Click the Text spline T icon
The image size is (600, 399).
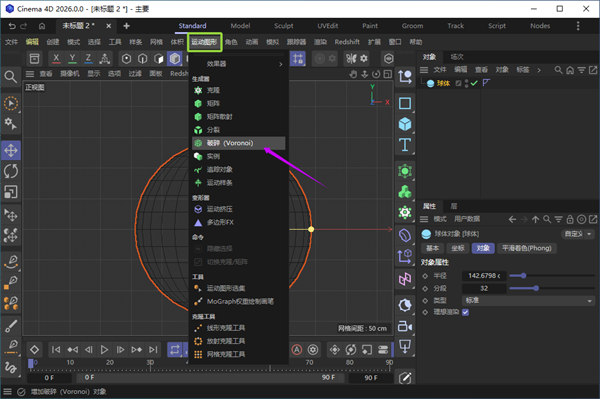(405, 145)
